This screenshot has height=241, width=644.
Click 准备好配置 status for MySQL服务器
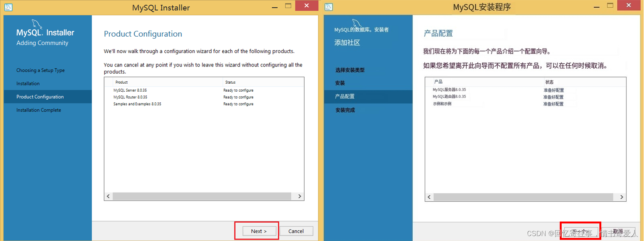[x=554, y=90]
